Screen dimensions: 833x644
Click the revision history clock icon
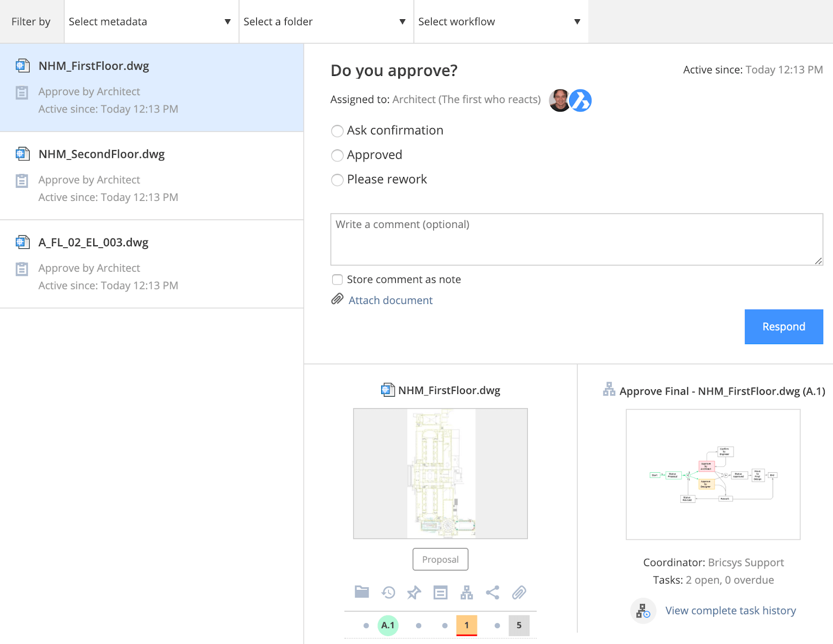(x=388, y=592)
